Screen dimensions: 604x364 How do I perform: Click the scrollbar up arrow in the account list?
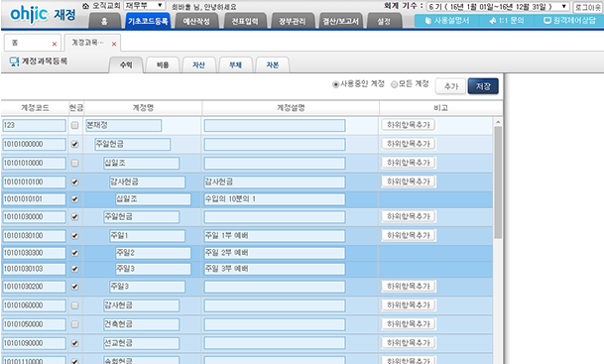click(498, 122)
